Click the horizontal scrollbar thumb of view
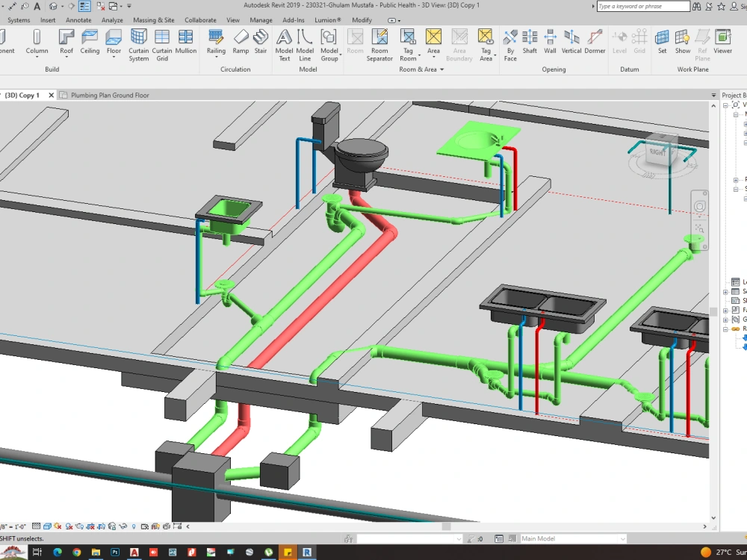The image size is (747, 560). tap(447, 526)
